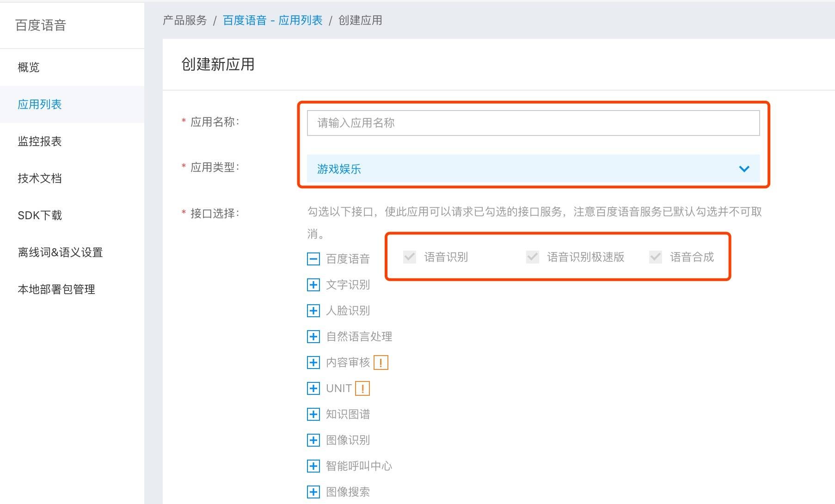835x504 pixels.
Task: Click the 图像搜索 group label
Action: click(348, 492)
